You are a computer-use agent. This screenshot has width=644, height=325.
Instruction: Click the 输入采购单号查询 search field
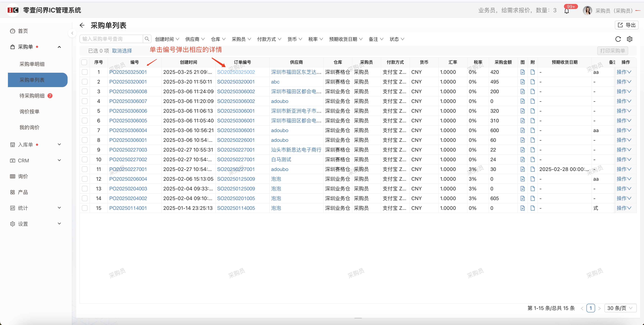(111, 39)
